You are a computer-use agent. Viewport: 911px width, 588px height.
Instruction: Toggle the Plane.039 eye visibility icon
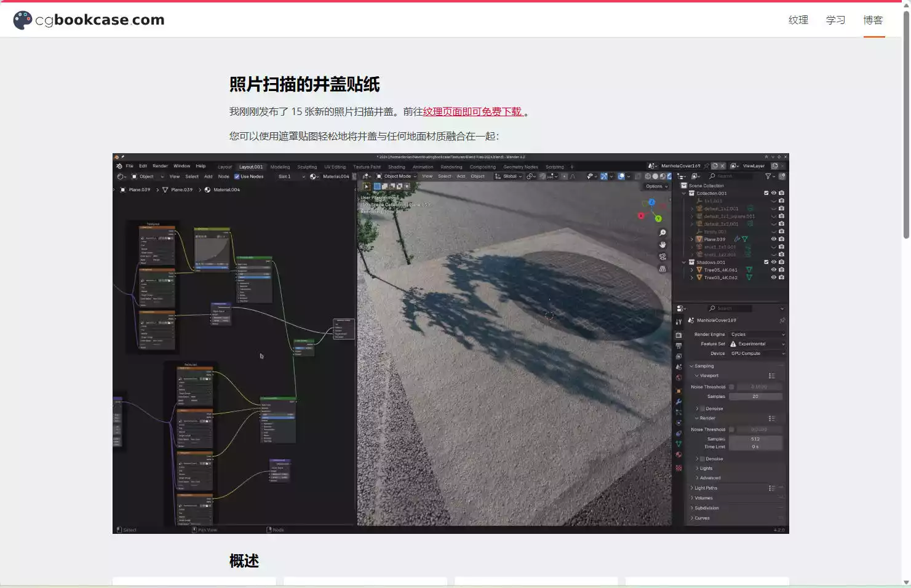(x=774, y=239)
